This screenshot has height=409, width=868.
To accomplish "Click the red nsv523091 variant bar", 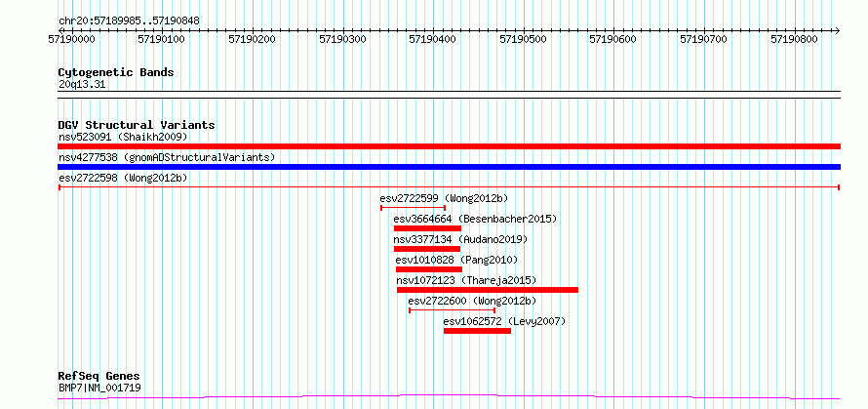I will point(449,146).
